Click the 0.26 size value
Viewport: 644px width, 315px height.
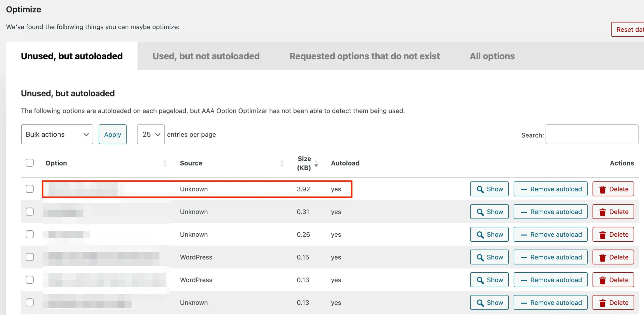[303, 235]
